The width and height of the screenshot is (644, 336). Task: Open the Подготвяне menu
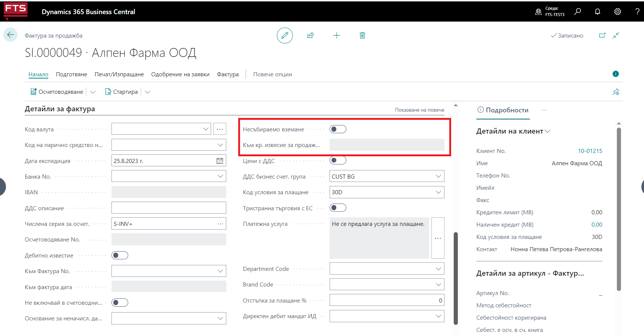pyautogui.click(x=71, y=74)
